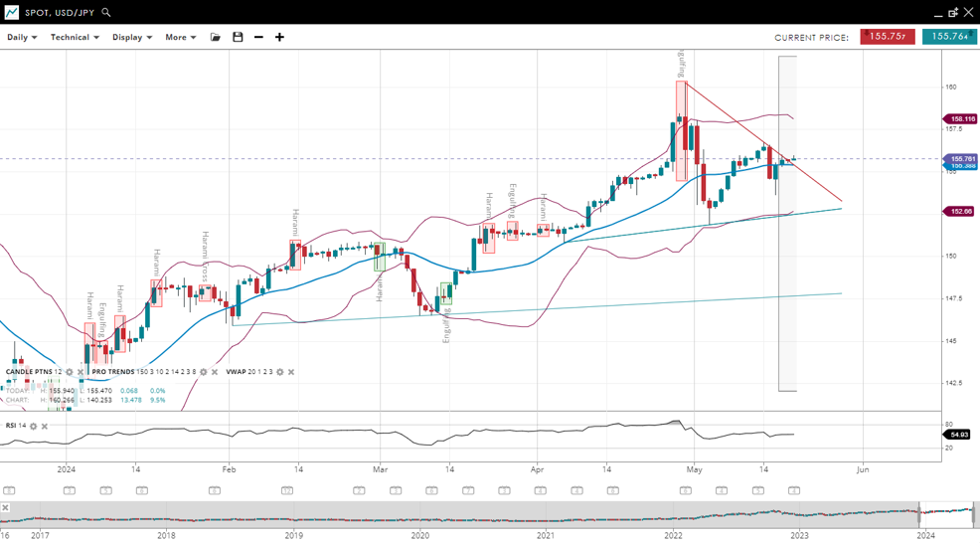Remove the RSI indicator with its X

click(x=45, y=426)
